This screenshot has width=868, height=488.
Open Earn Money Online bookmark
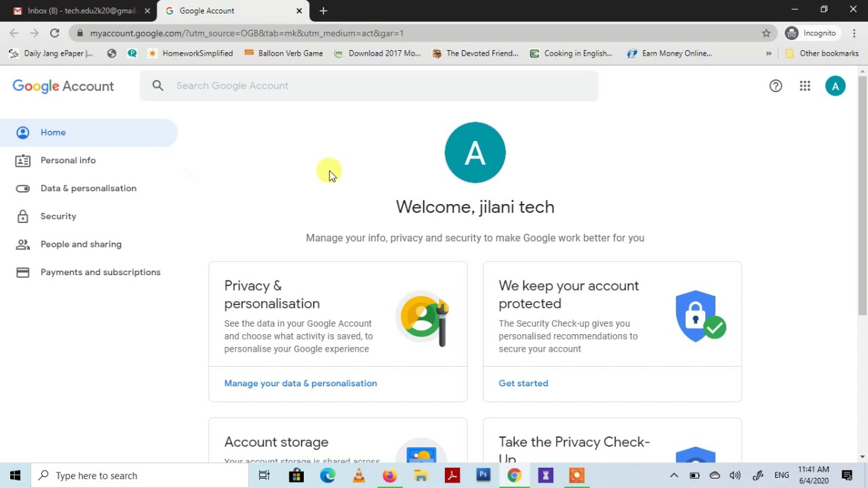tap(669, 54)
